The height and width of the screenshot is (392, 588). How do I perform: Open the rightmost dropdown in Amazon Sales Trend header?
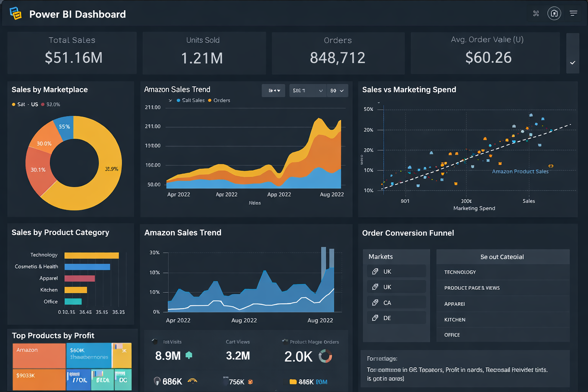click(x=336, y=91)
